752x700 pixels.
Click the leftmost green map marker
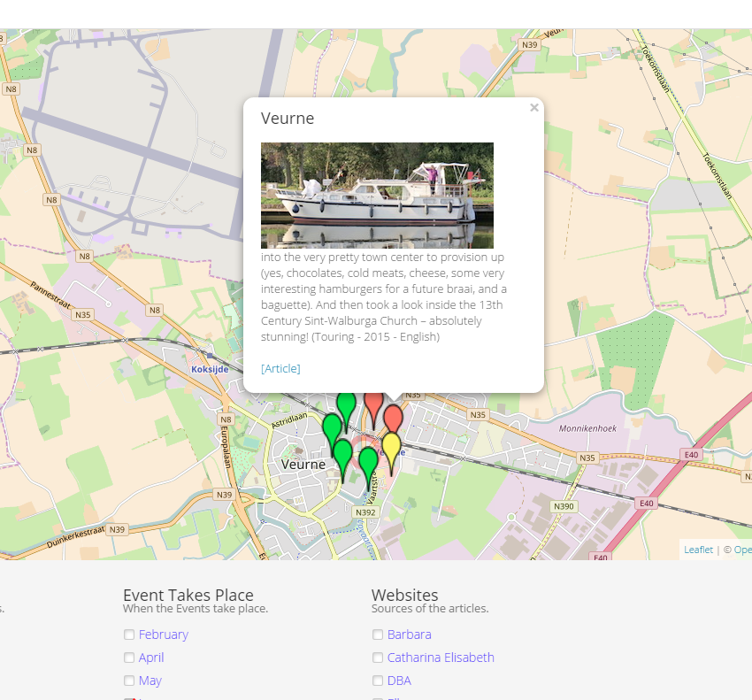click(332, 427)
